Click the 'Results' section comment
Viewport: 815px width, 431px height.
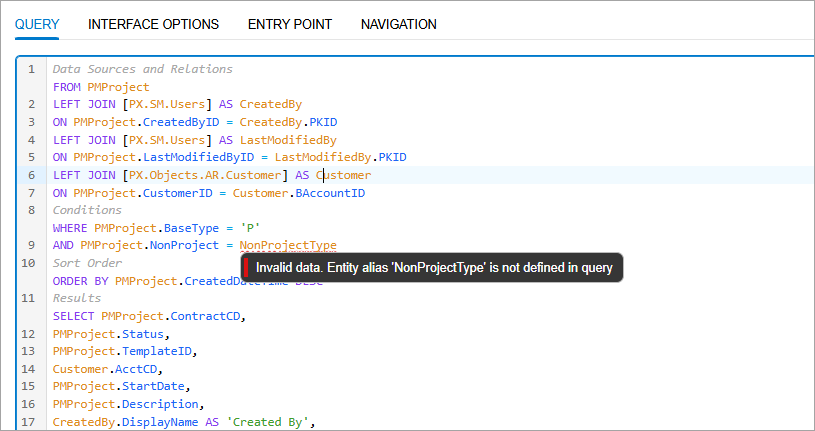point(77,298)
